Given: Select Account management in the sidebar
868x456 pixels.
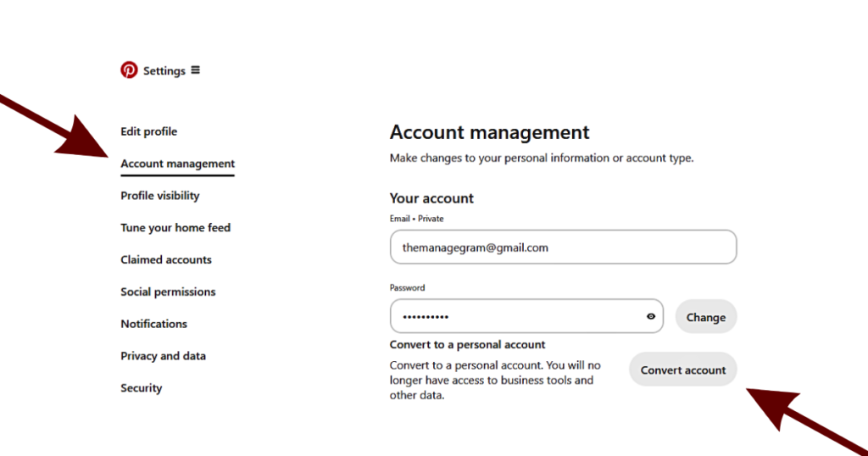Looking at the screenshot, I should (x=178, y=164).
